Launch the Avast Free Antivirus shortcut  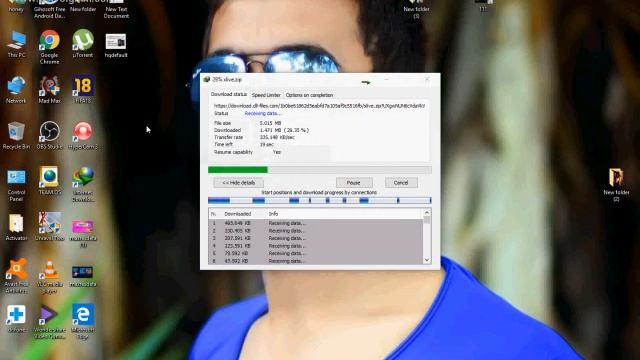(16, 276)
